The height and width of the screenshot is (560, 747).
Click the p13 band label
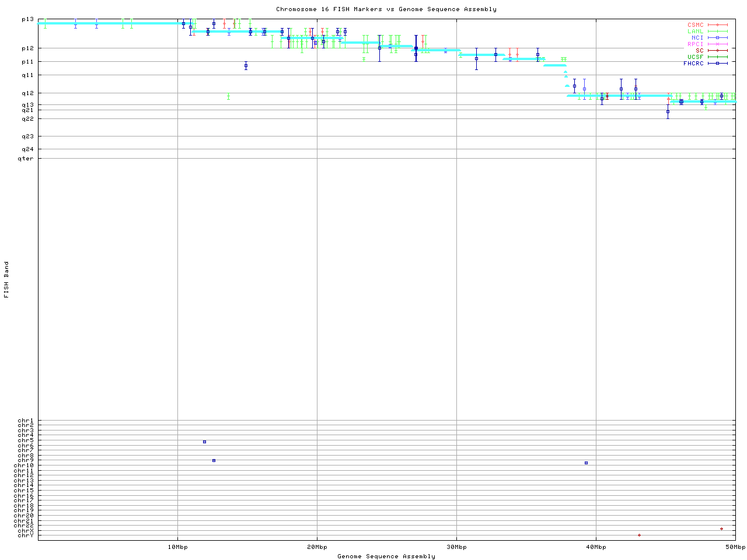pyautogui.click(x=27, y=19)
